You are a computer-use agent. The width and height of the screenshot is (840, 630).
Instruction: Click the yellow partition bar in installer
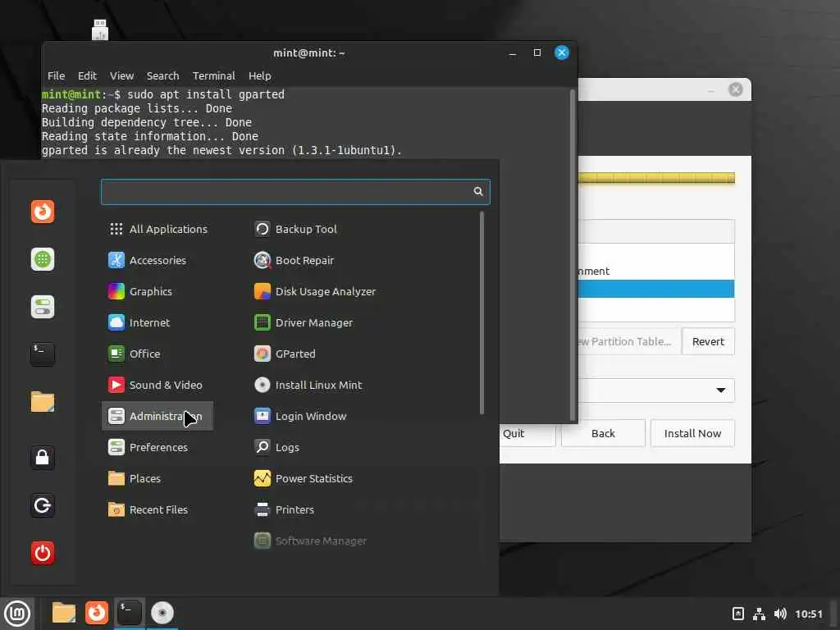655,178
